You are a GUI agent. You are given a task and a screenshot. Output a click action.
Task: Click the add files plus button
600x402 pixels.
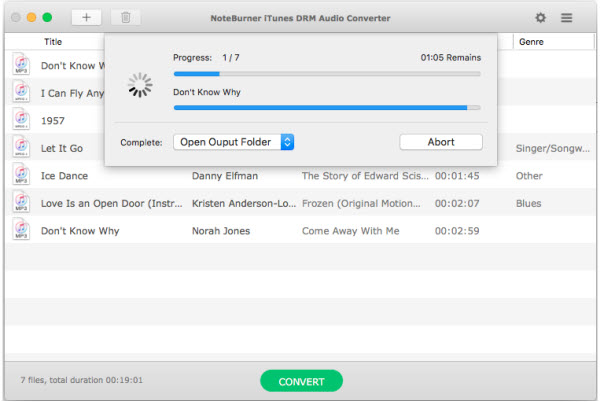(86, 18)
